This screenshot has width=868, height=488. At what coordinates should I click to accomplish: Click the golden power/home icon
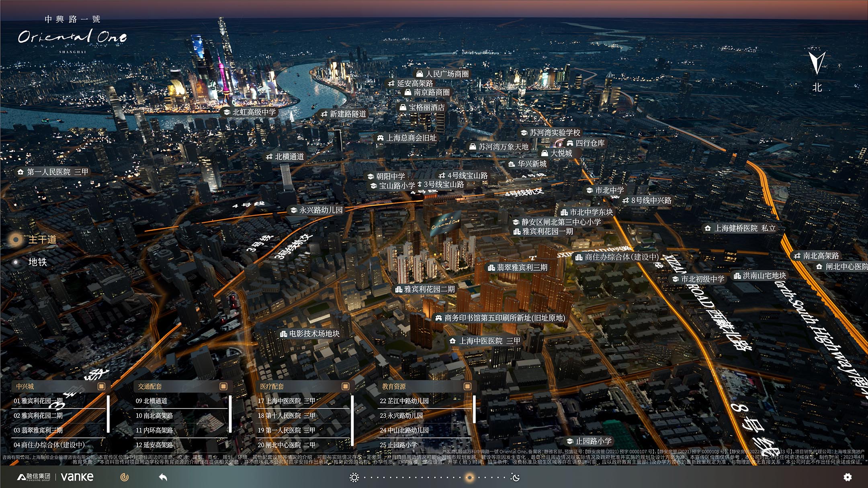(x=125, y=477)
